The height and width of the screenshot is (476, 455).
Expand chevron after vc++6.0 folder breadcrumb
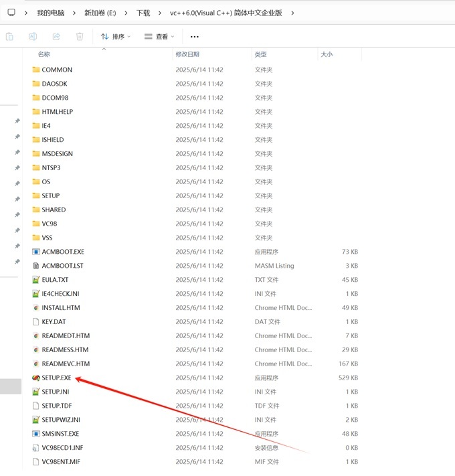pos(292,13)
